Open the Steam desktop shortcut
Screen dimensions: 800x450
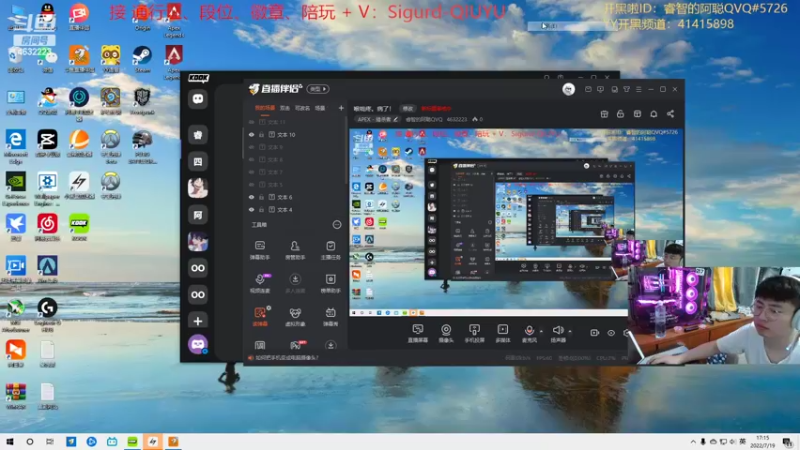[x=142, y=58]
